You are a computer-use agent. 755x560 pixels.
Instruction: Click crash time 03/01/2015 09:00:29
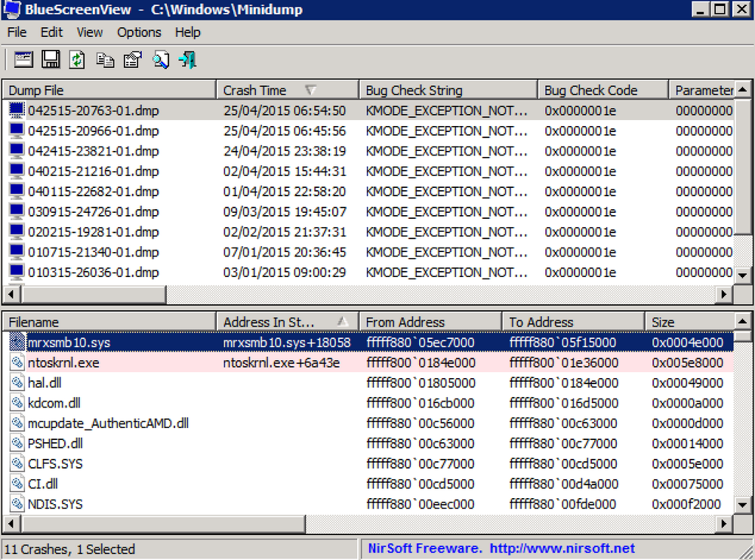pyautogui.click(x=285, y=272)
